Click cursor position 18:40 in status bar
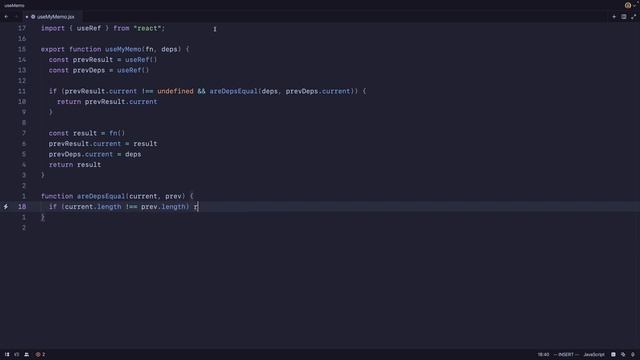640x360 pixels. click(x=543, y=354)
